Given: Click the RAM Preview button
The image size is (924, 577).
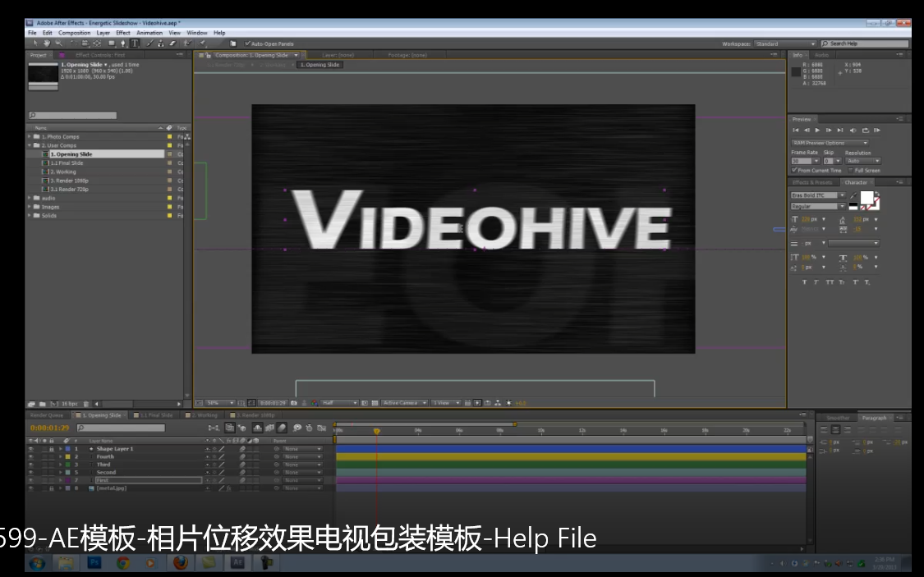Looking at the screenshot, I should [877, 131].
